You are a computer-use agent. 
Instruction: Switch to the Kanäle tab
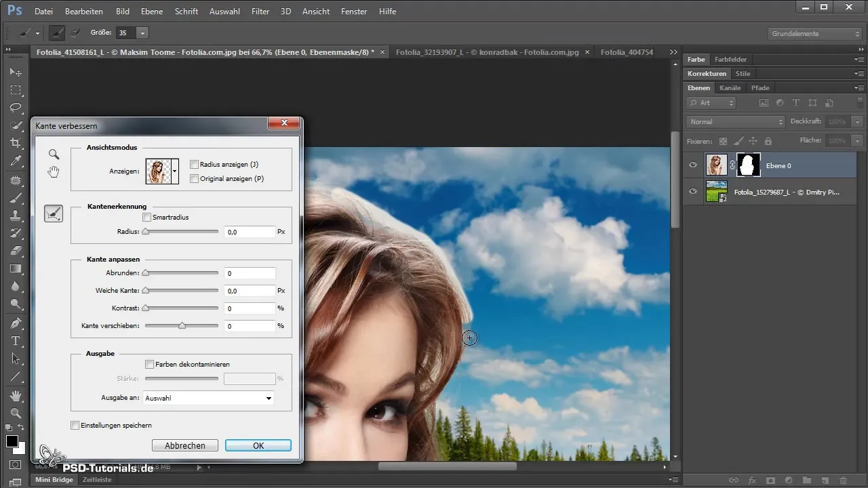[x=730, y=88]
